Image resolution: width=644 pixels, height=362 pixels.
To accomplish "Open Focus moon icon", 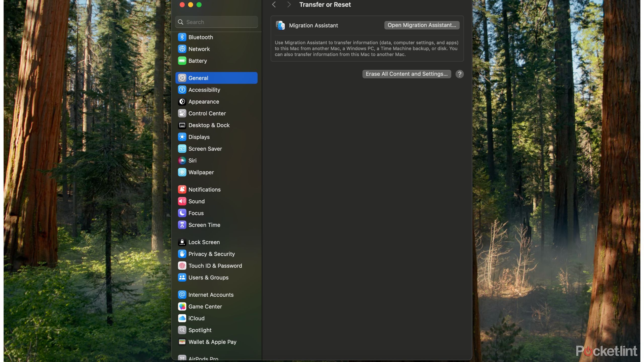I will point(182,213).
